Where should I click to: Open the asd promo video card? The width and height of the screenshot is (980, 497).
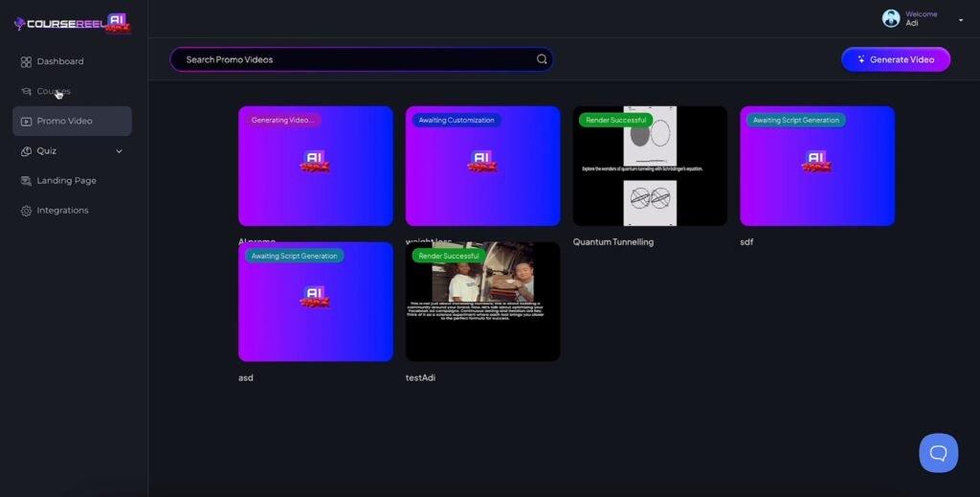[315, 302]
